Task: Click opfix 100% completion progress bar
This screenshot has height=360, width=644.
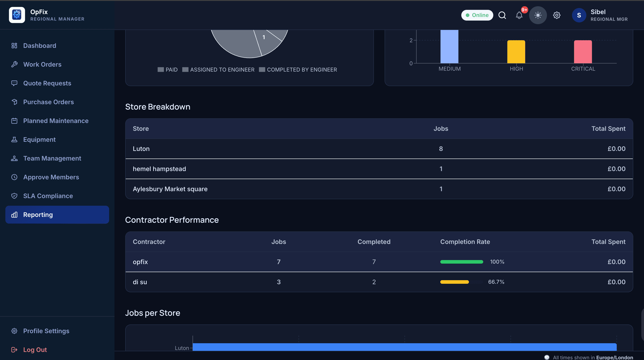Action: pyautogui.click(x=462, y=262)
